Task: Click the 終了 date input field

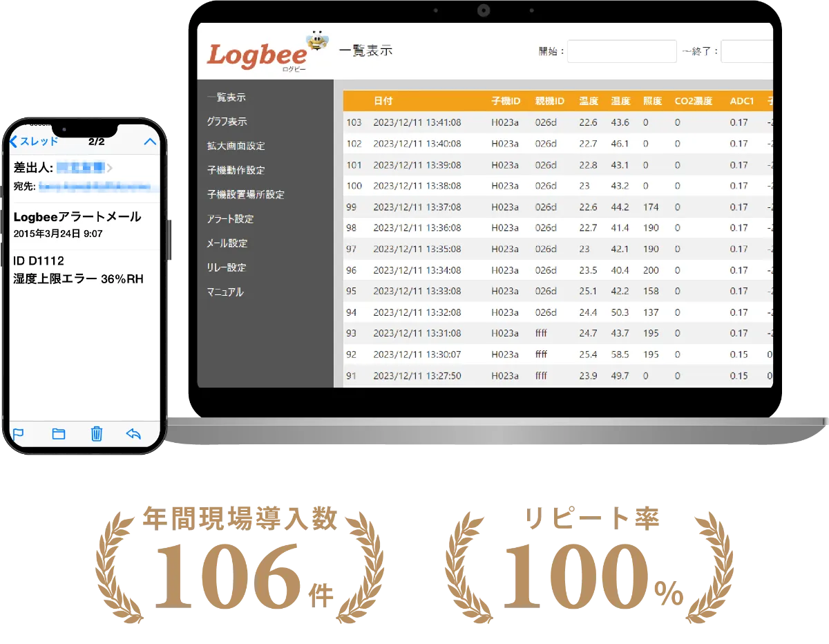Action: pos(747,51)
